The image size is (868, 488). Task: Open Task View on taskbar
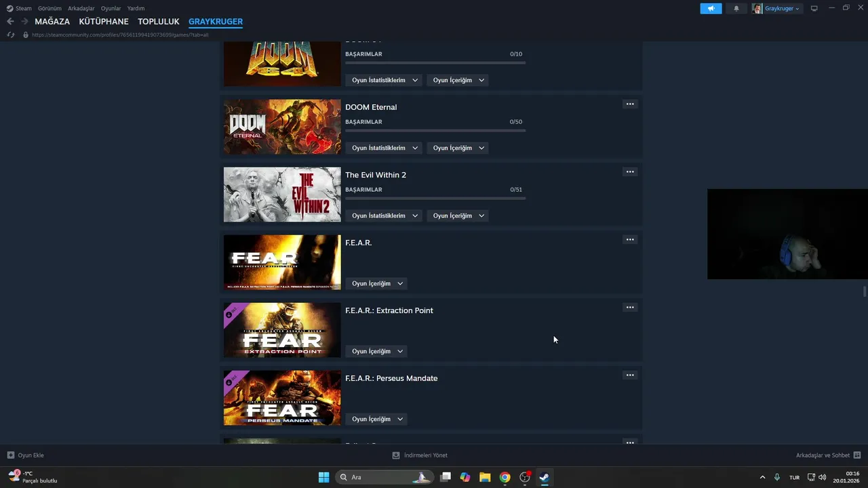(x=446, y=477)
